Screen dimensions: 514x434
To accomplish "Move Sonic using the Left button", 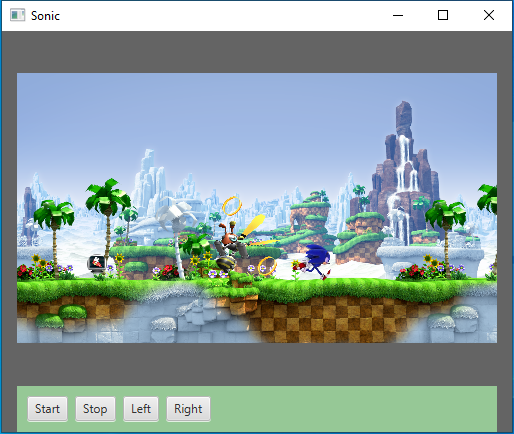I will tap(141, 409).
